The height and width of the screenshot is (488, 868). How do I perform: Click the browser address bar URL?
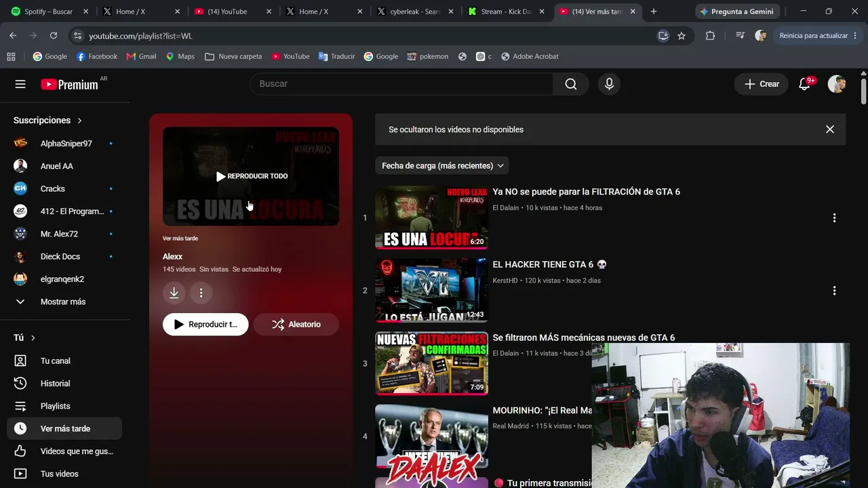[140, 36]
